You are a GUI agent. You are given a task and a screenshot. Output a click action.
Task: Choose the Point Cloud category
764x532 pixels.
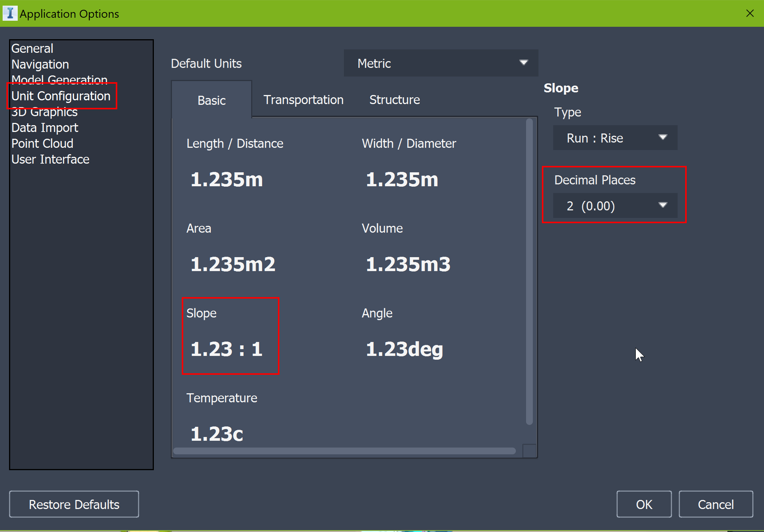42,143
